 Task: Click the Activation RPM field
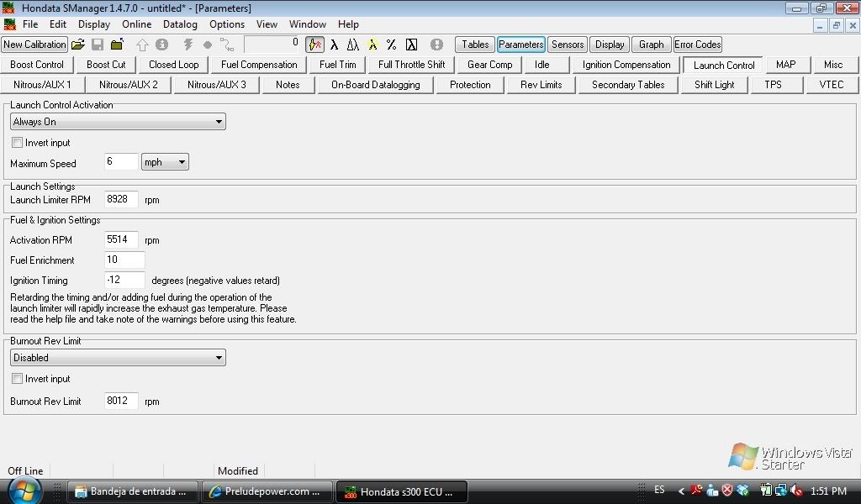point(121,239)
